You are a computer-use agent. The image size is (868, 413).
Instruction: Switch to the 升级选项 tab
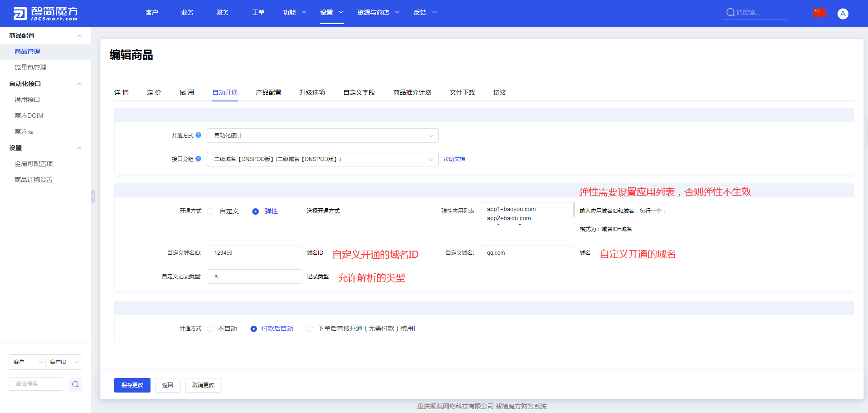click(312, 92)
